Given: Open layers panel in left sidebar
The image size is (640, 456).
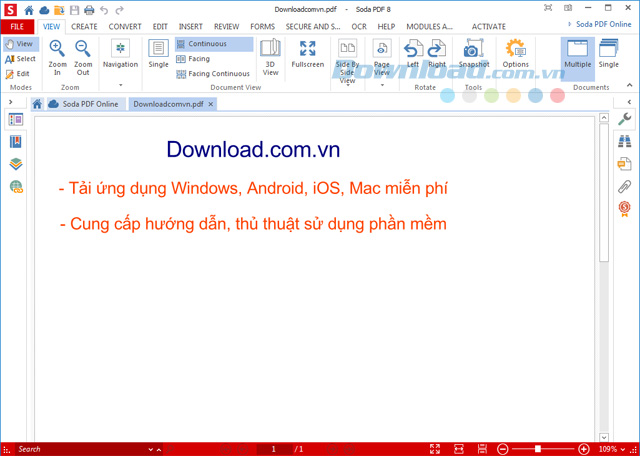Looking at the screenshot, I should pyautogui.click(x=16, y=164).
